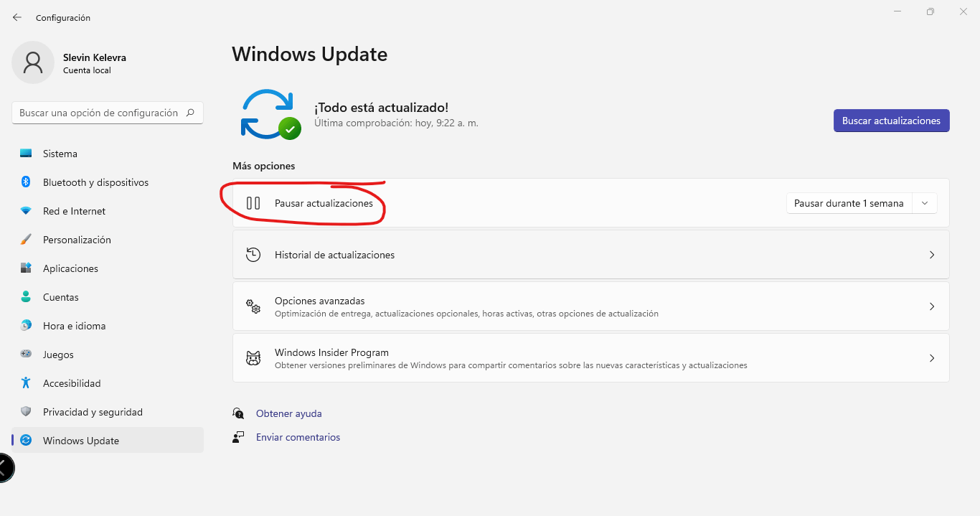Click the Enviar comentarios link

(298, 437)
